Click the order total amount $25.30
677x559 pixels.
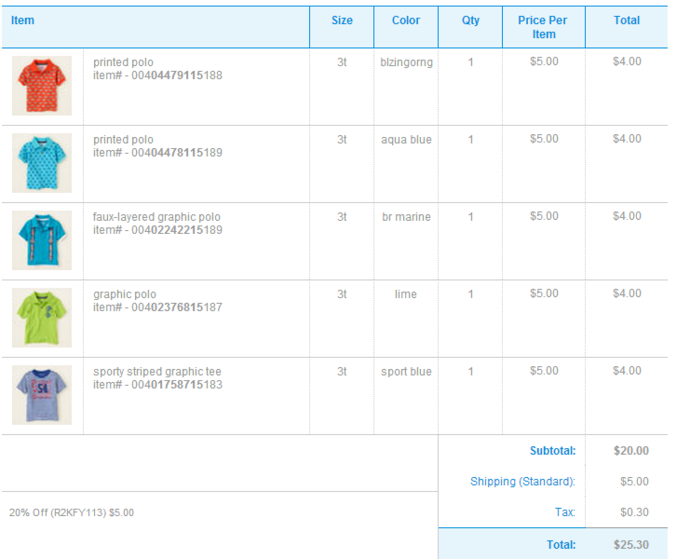631,545
